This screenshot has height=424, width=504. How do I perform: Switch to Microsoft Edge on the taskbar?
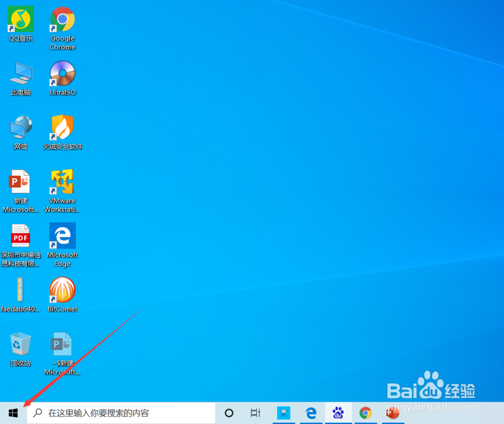click(x=311, y=413)
